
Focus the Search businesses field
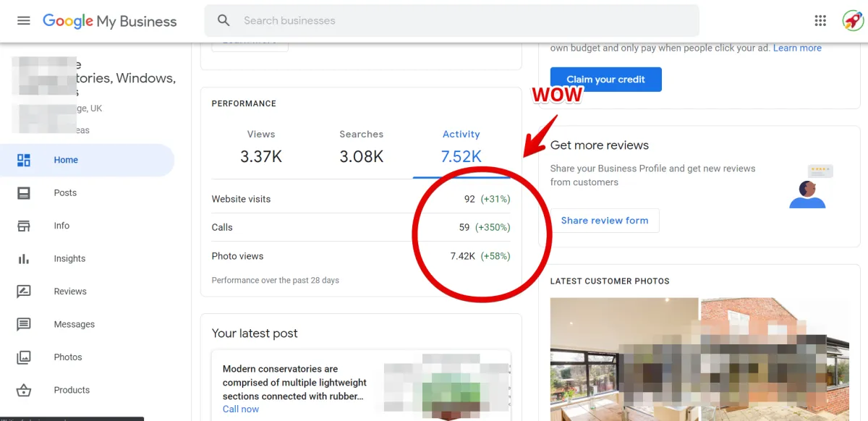[452, 21]
